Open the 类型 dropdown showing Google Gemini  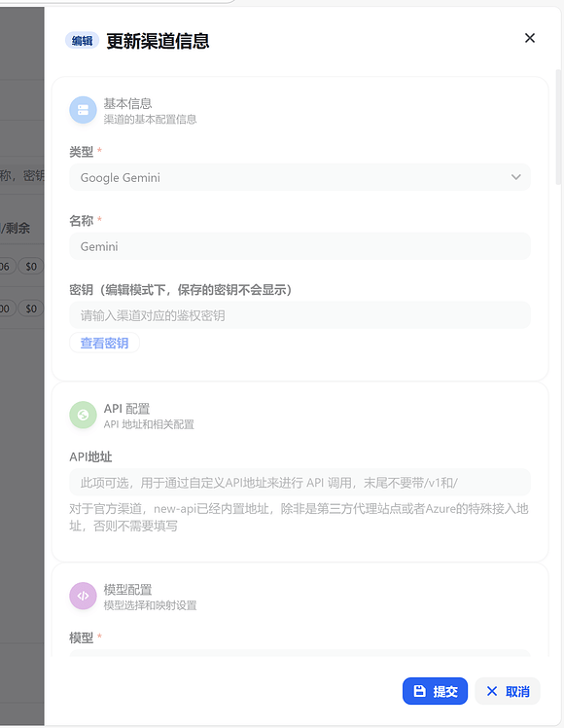click(x=300, y=177)
